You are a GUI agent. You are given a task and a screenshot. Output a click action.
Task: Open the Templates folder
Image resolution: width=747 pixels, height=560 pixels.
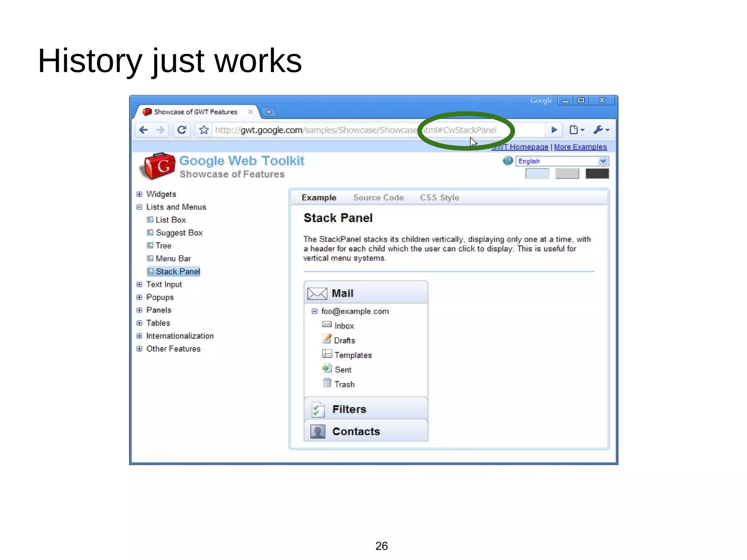(353, 355)
